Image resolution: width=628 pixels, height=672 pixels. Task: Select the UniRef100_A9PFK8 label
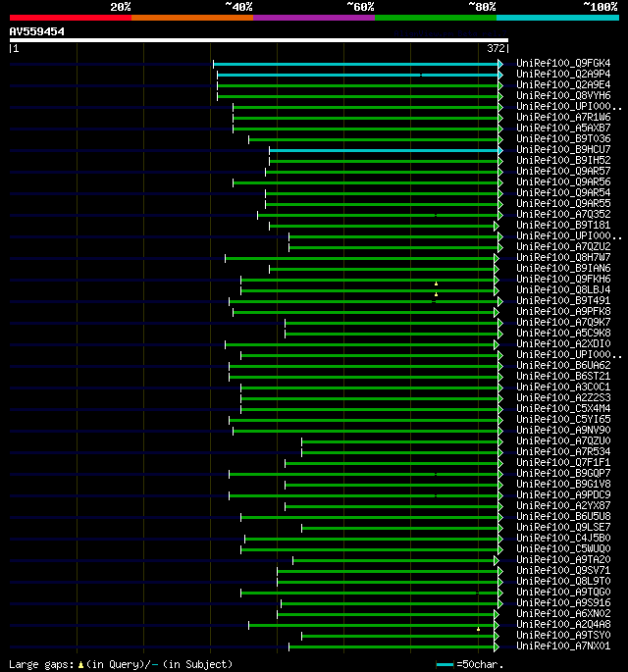point(563,312)
